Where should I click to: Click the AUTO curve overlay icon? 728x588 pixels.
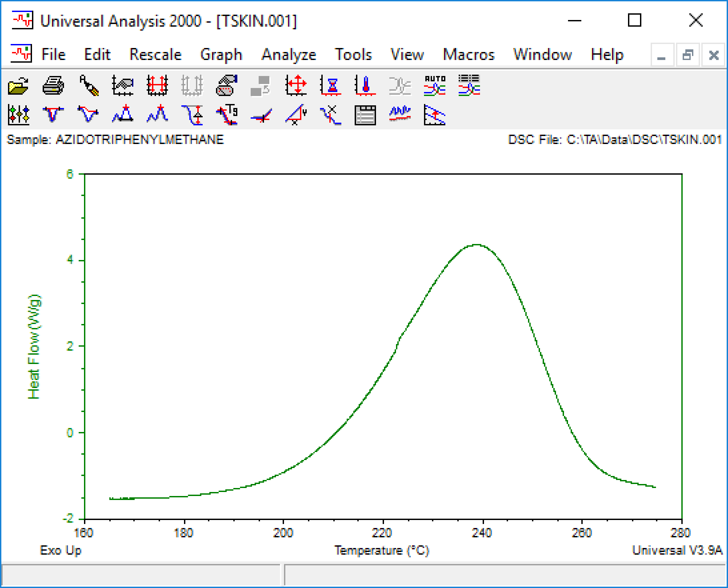(435, 85)
